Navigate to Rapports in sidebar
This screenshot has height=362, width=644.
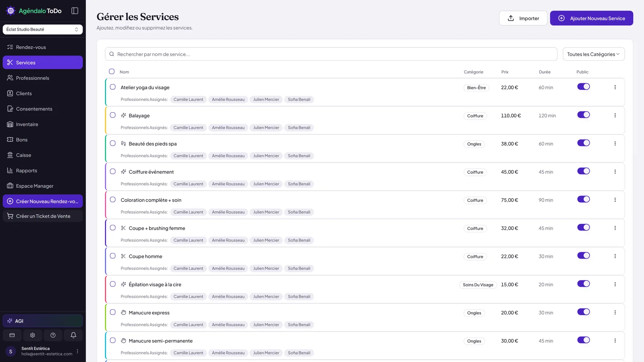(x=43, y=171)
